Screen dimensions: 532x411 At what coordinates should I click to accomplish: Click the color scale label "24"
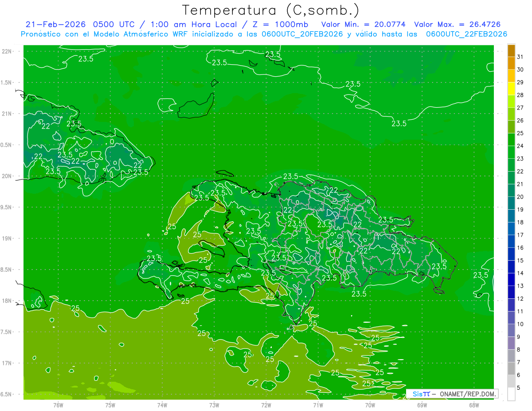[x=520, y=146]
